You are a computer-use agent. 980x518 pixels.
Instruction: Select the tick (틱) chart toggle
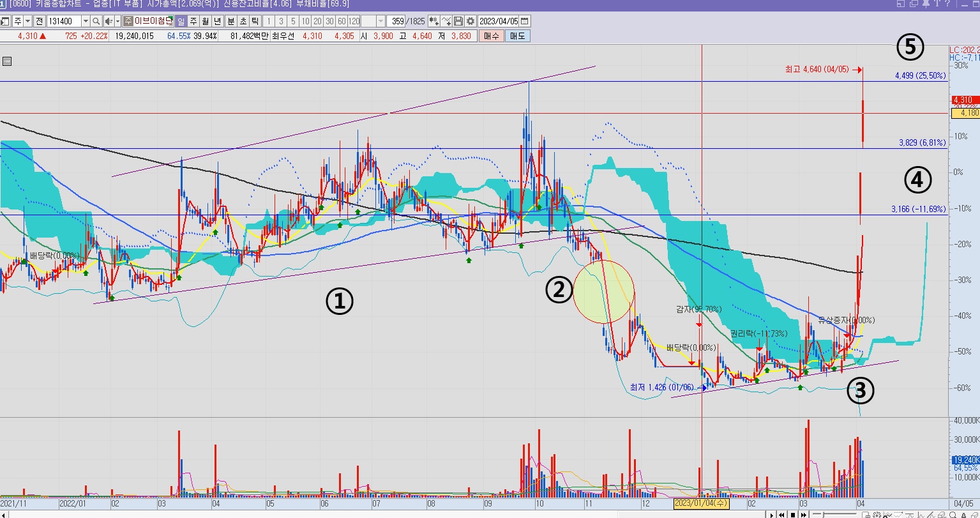pos(255,21)
